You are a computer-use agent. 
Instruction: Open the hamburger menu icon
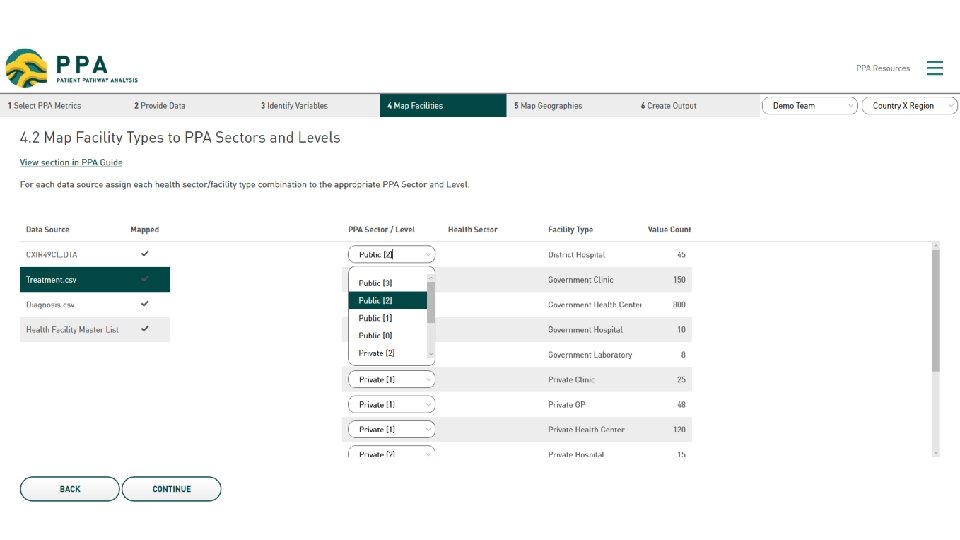[934, 68]
